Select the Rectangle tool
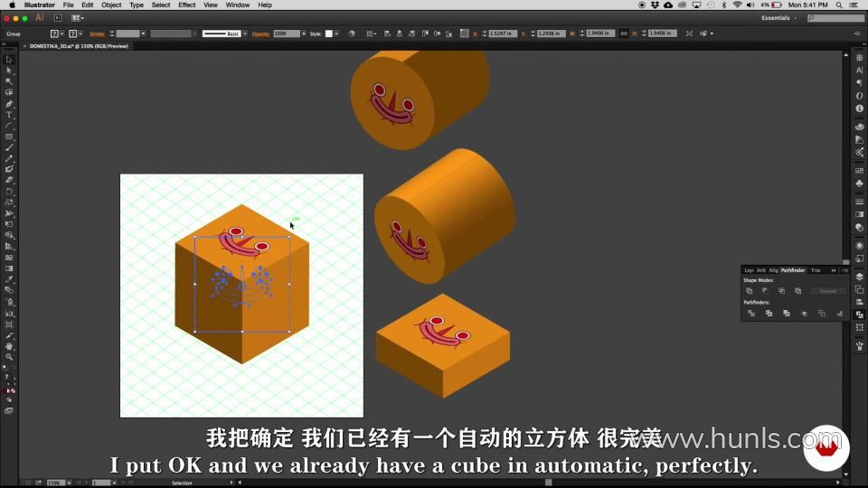This screenshot has height=488, width=868. [x=9, y=136]
